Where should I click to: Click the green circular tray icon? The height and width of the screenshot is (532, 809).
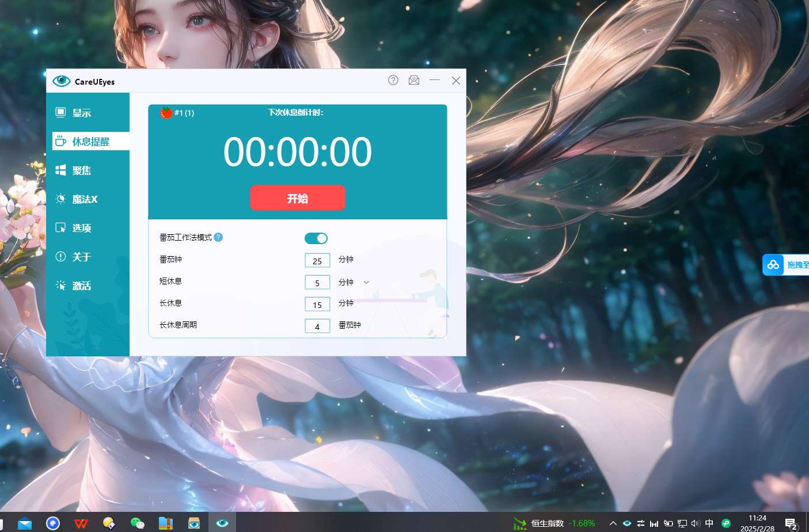coord(726,523)
